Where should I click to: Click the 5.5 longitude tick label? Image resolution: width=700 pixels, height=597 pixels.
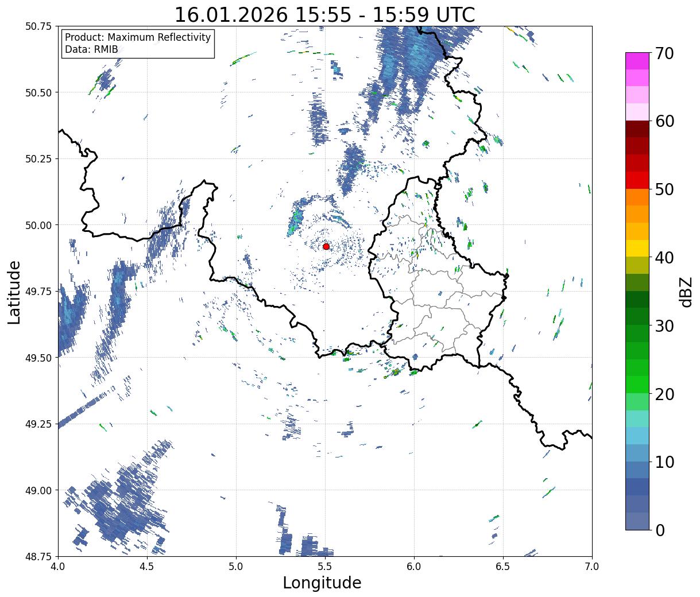point(325,567)
